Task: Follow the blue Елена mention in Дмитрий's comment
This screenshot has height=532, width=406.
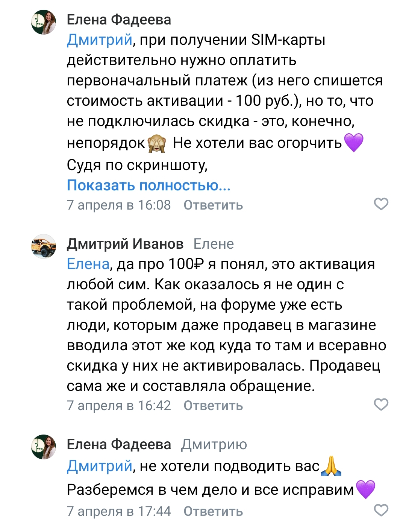Action: click(x=88, y=264)
